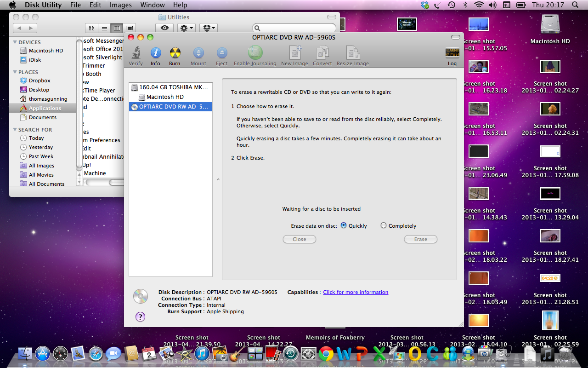
Task: Go back in the Finder window
Action: [19, 28]
